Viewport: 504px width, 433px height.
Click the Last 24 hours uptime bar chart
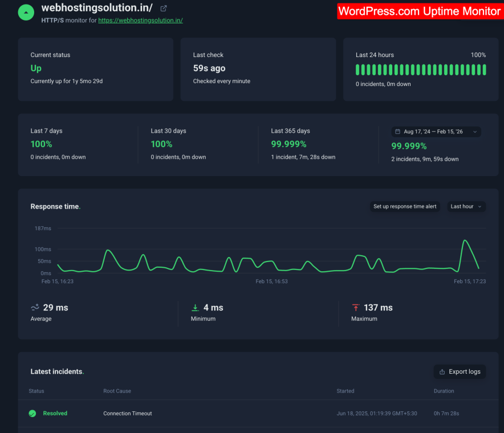tap(420, 68)
